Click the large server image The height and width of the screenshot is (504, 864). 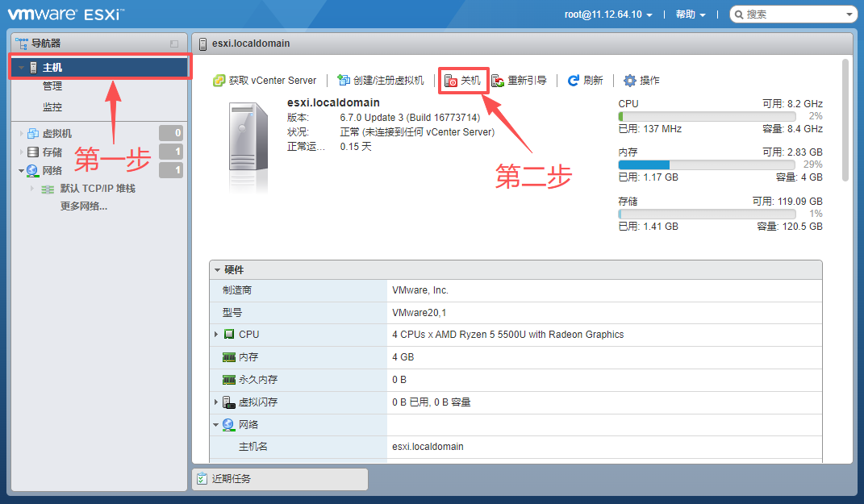[248, 146]
